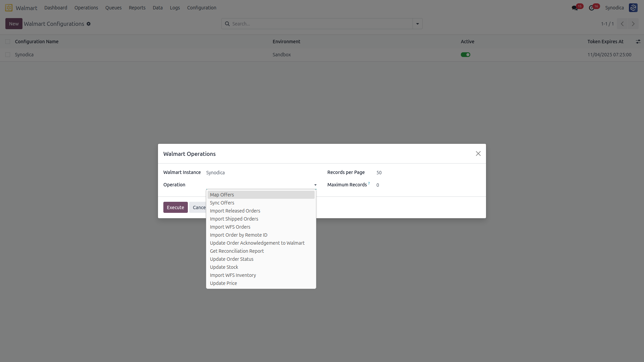
Task: Select Import WFS Inventory option
Action: tap(261, 275)
